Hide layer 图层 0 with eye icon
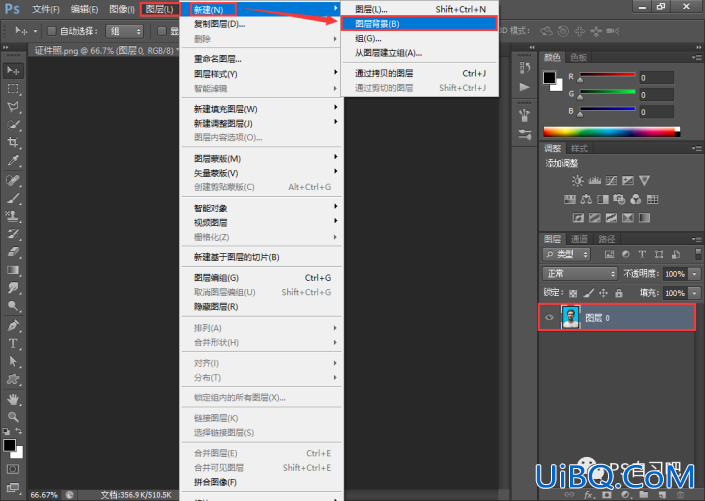The image size is (705, 501). (549, 318)
